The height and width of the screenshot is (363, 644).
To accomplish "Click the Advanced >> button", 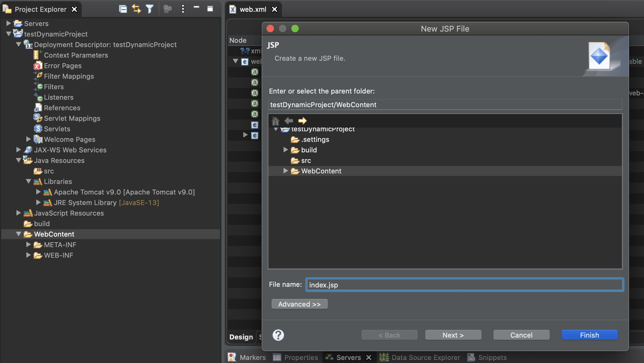I will pyautogui.click(x=299, y=304).
